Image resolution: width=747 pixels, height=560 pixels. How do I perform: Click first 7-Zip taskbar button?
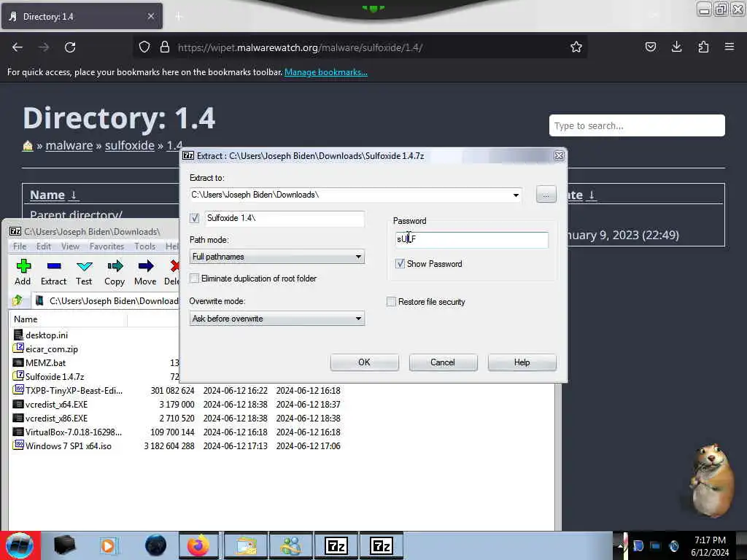336,545
